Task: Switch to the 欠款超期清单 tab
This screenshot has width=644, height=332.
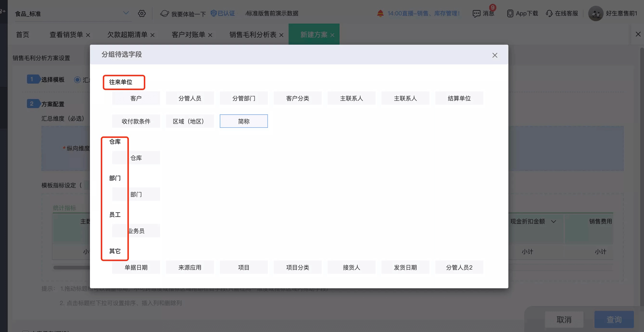Action: (x=127, y=35)
